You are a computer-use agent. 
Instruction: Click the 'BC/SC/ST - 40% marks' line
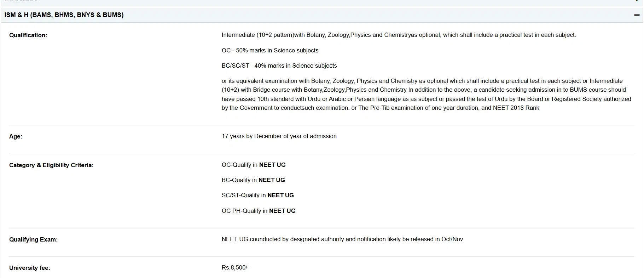[x=279, y=66]
